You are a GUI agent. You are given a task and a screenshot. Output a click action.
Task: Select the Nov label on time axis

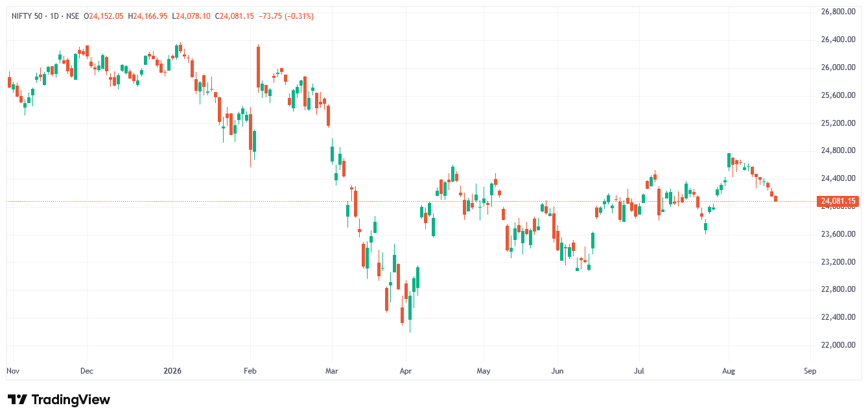[13, 372]
